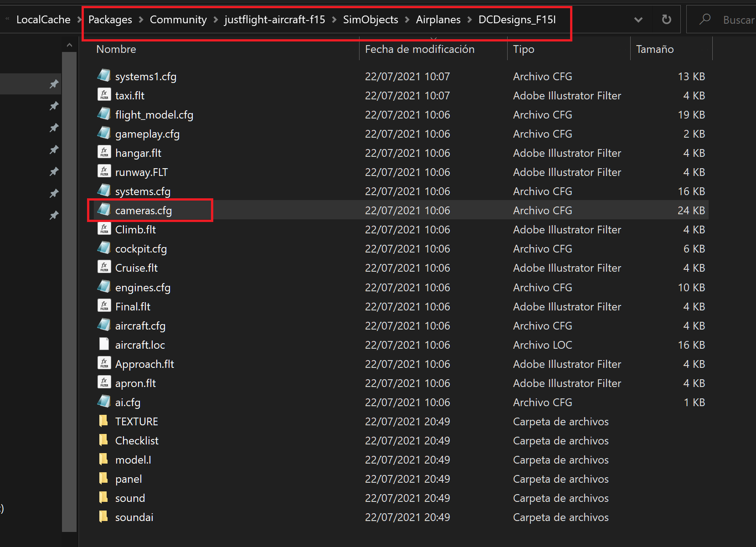756x547 pixels.
Task: Open the address history dropdown arrow
Action: point(638,20)
